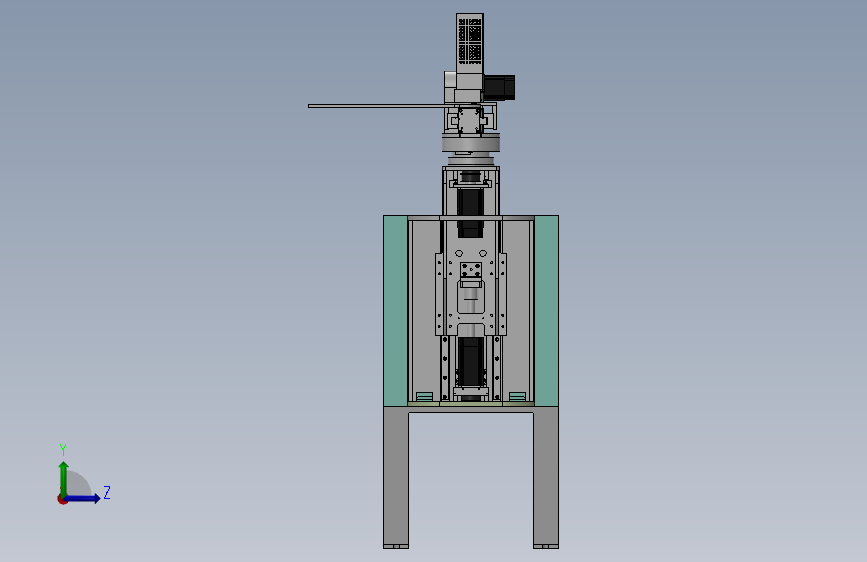The width and height of the screenshot is (867, 562).
Task: Select the right teal side panel of the machine
Action: [546, 310]
